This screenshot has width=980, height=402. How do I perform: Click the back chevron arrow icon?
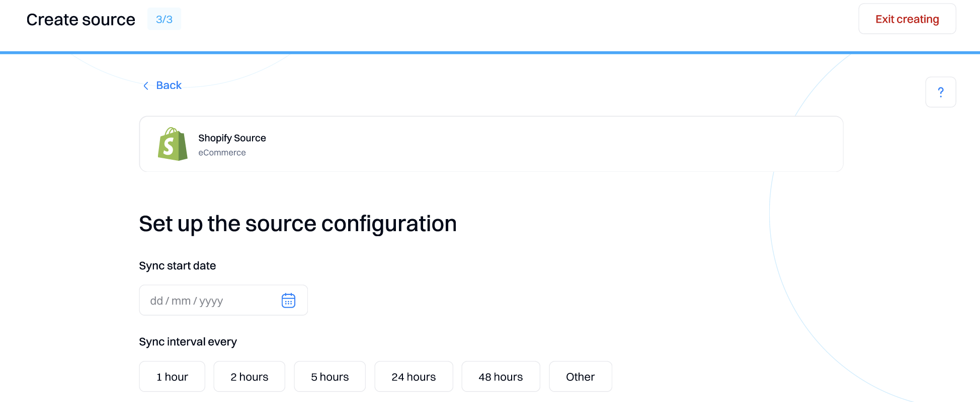(x=146, y=86)
